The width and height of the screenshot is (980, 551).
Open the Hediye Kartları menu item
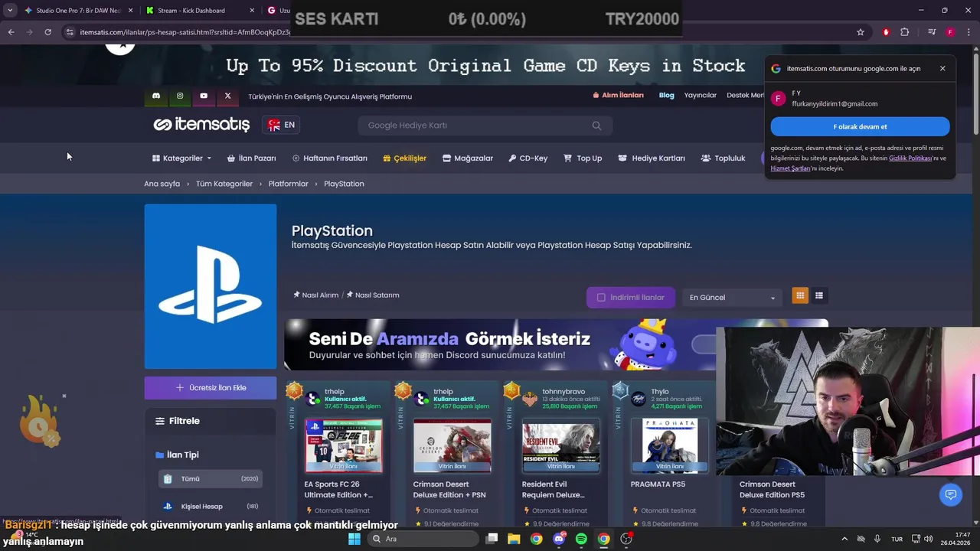coord(652,158)
